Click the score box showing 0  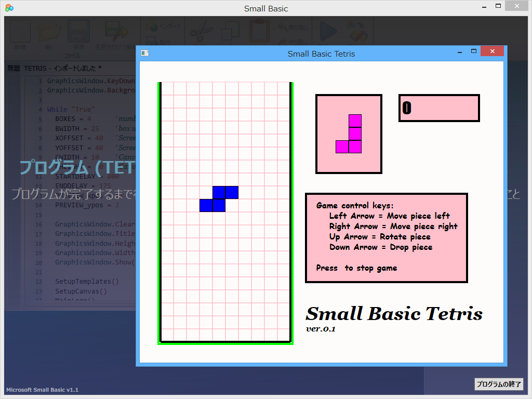[x=439, y=108]
